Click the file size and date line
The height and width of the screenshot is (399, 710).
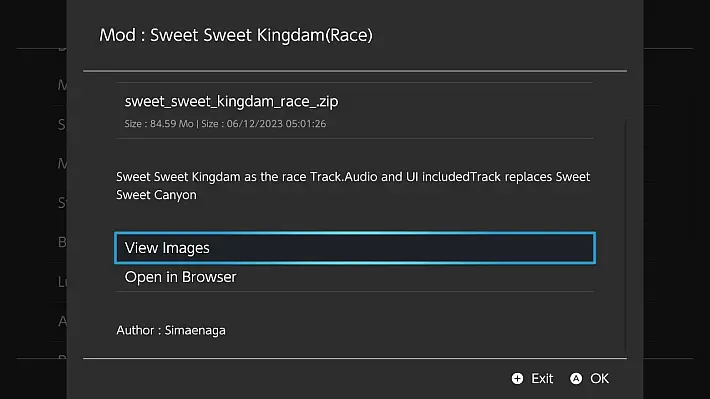point(225,124)
